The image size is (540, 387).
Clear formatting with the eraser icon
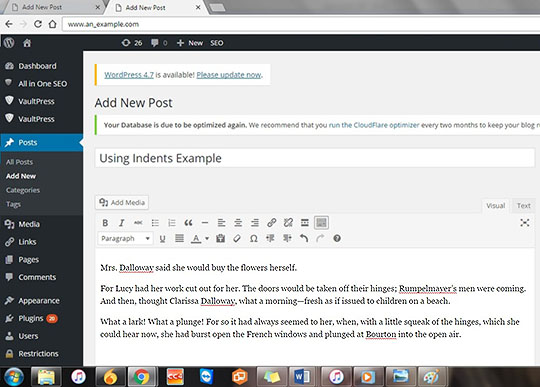(237, 238)
